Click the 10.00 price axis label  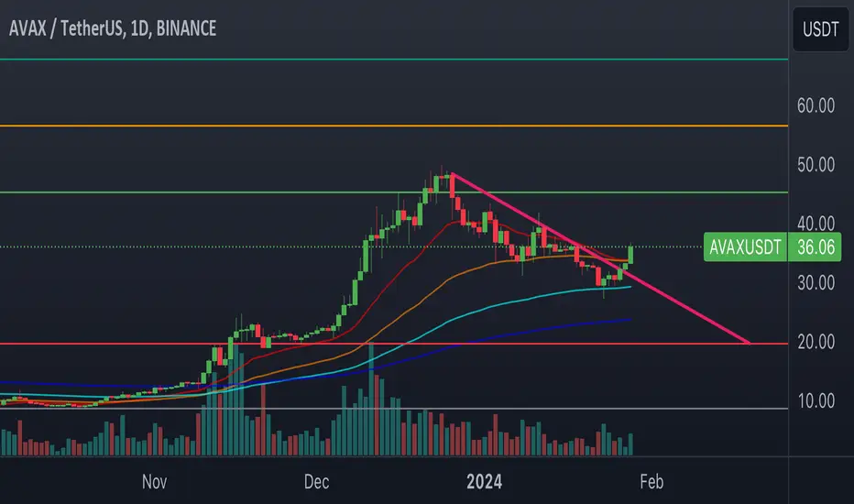[x=816, y=401]
